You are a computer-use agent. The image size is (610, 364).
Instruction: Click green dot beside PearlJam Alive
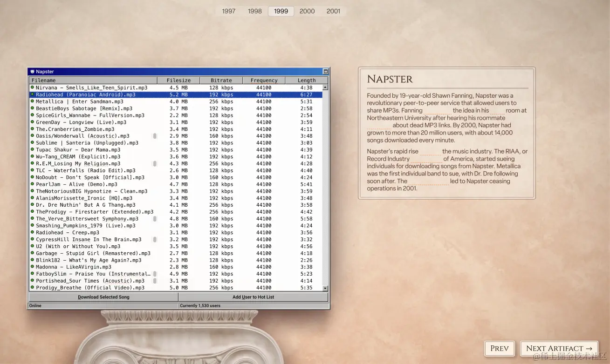coord(33,184)
